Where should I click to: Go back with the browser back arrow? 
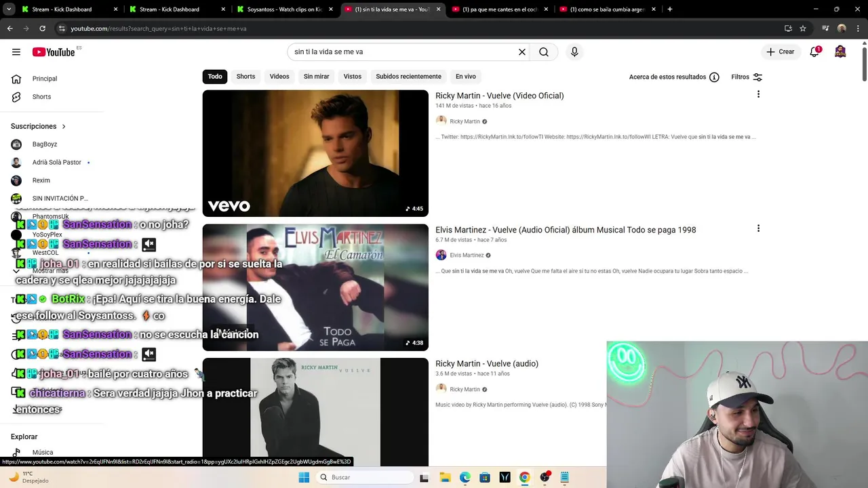(x=9, y=28)
